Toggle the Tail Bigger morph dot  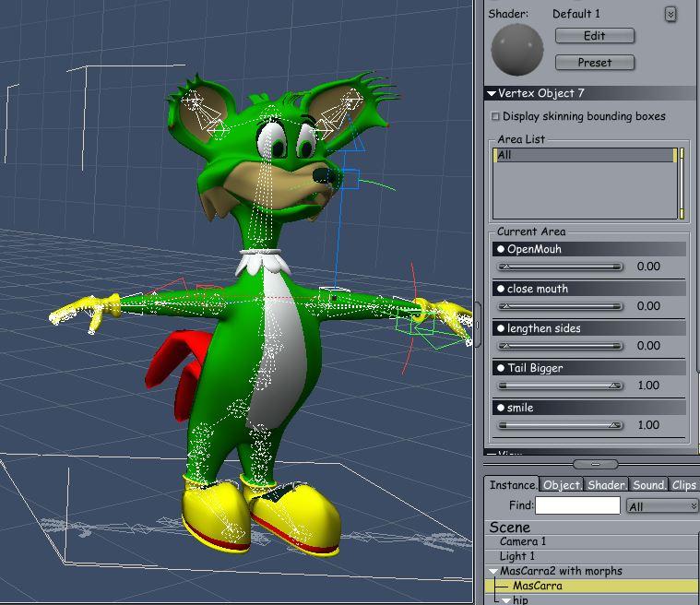point(501,368)
